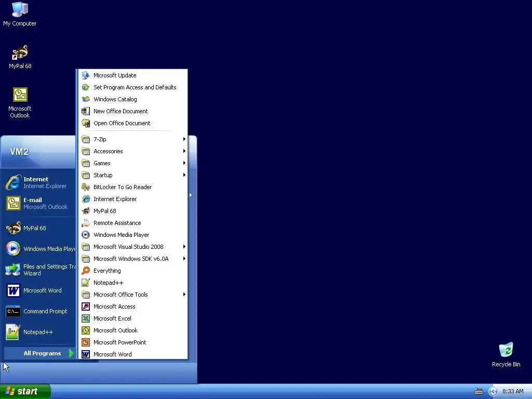This screenshot has height=399, width=532.
Task: Open Remote Assistance
Action: tap(133, 223)
